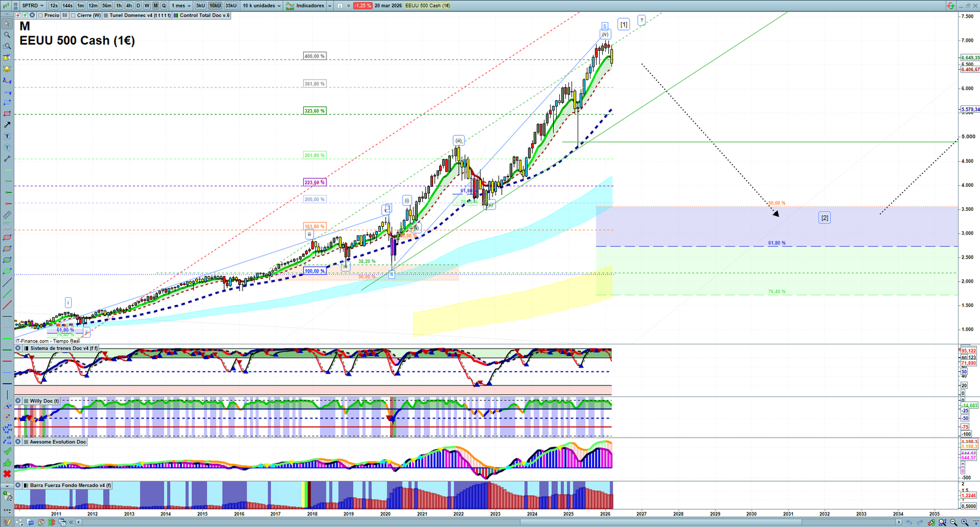This screenshot has height=527, width=980.
Task: Open the Cierre (W) indicator label
Action: click(86, 15)
